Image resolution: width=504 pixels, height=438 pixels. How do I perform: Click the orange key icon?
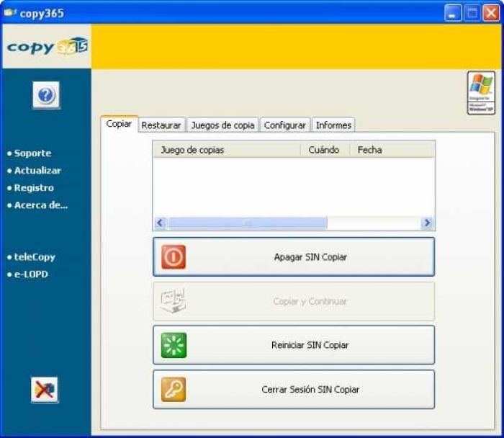(174, 390)
